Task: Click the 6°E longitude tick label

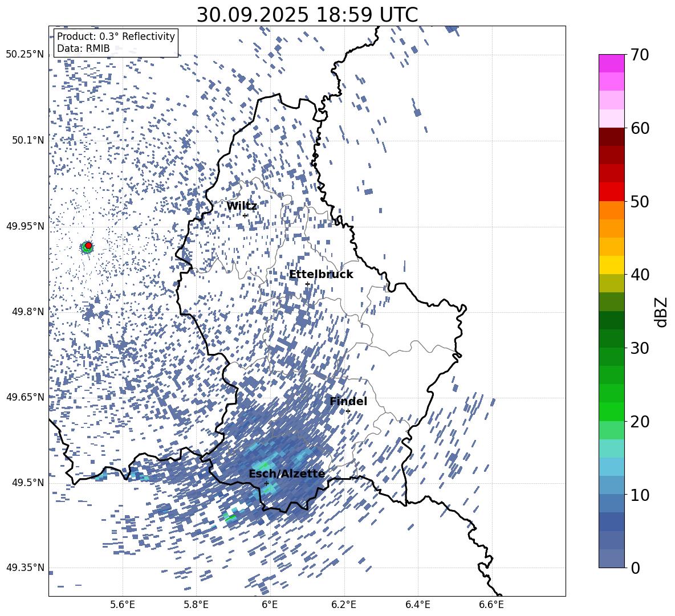Action: (270, 605)
